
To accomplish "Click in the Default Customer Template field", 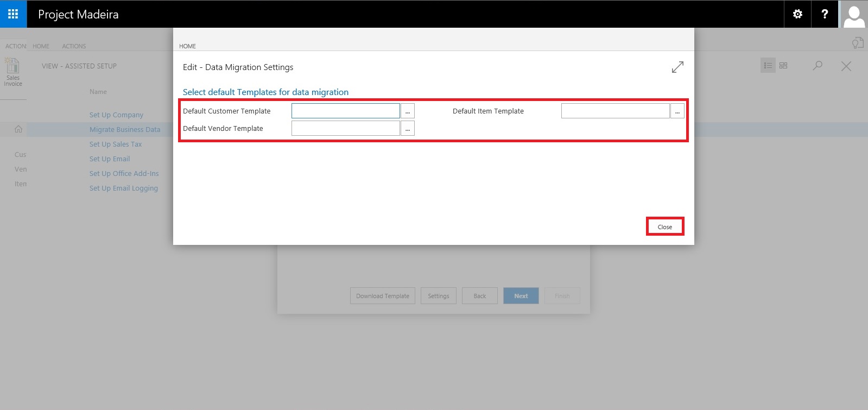I will (345, 111).
